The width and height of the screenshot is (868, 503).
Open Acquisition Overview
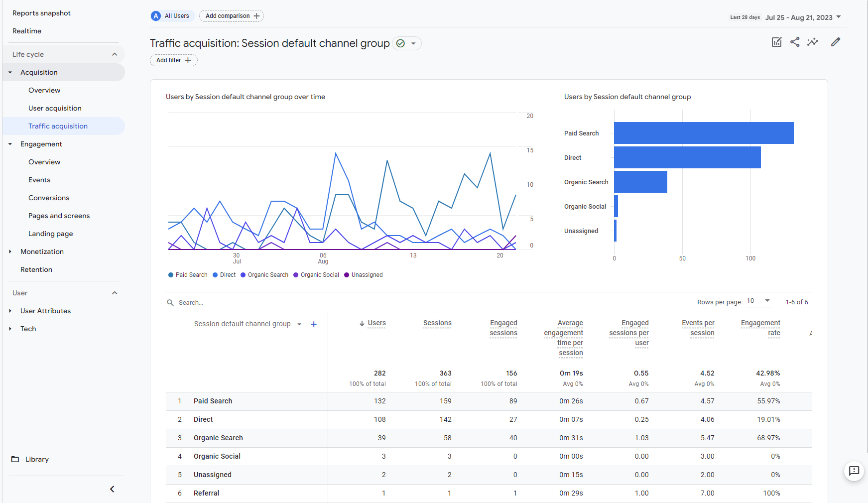point(44,90)
